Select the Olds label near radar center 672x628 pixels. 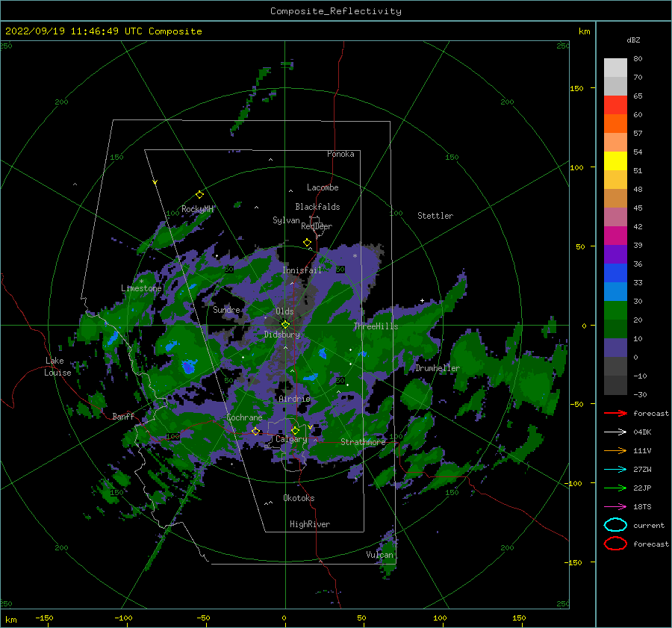click(x=284, y=311)
